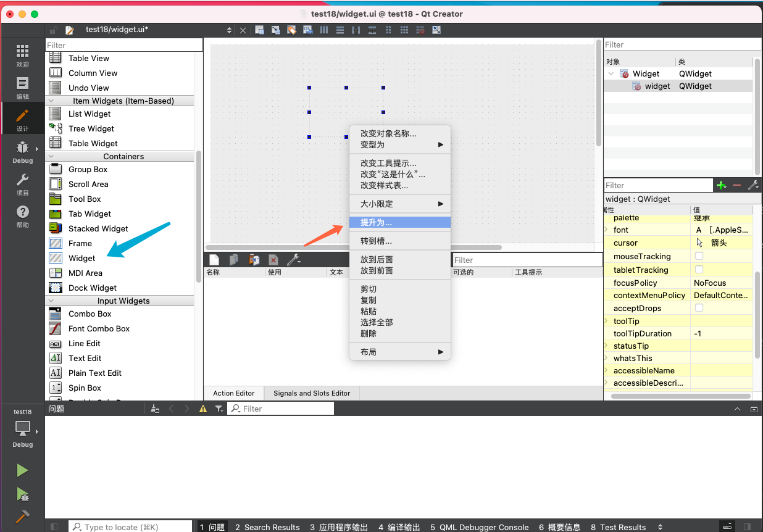This screenshot has width=763, height=532.
Task: Open the 布局 submenu
Action: coord(400,352)
